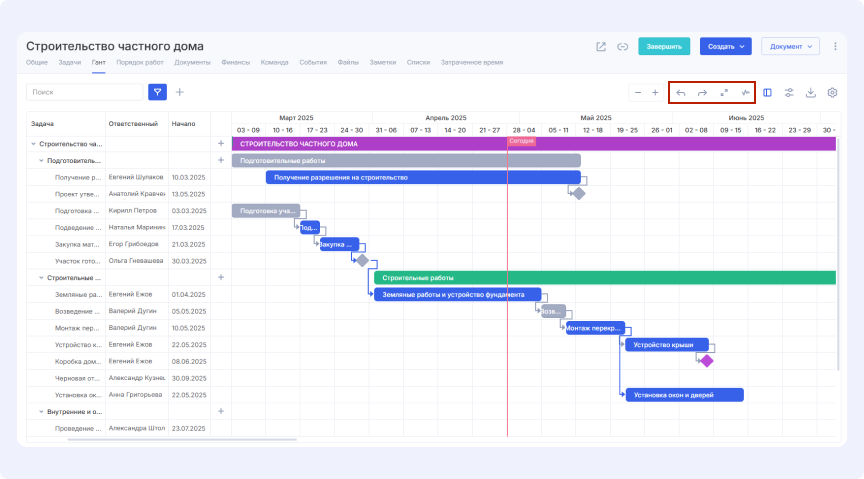Toggle critical path icon
Viewport: 864px width, 479px height.
746,93
